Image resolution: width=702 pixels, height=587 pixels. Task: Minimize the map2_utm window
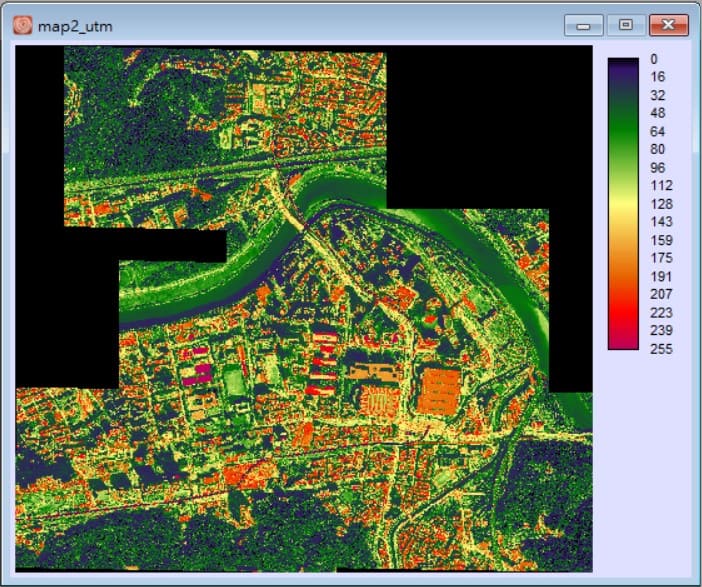click(583, 25)
